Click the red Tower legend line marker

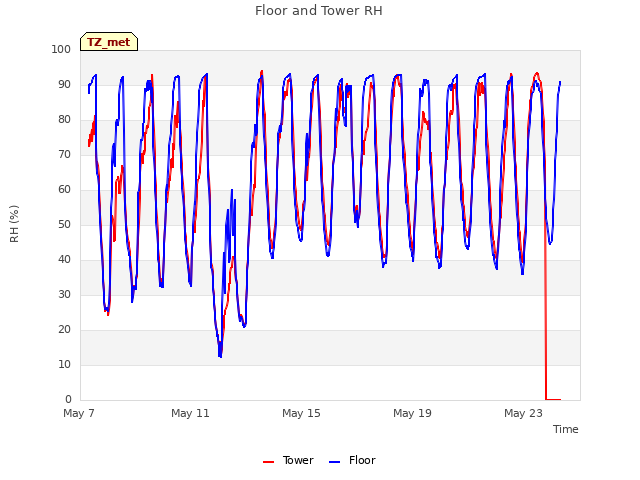[x=268, y=462]
